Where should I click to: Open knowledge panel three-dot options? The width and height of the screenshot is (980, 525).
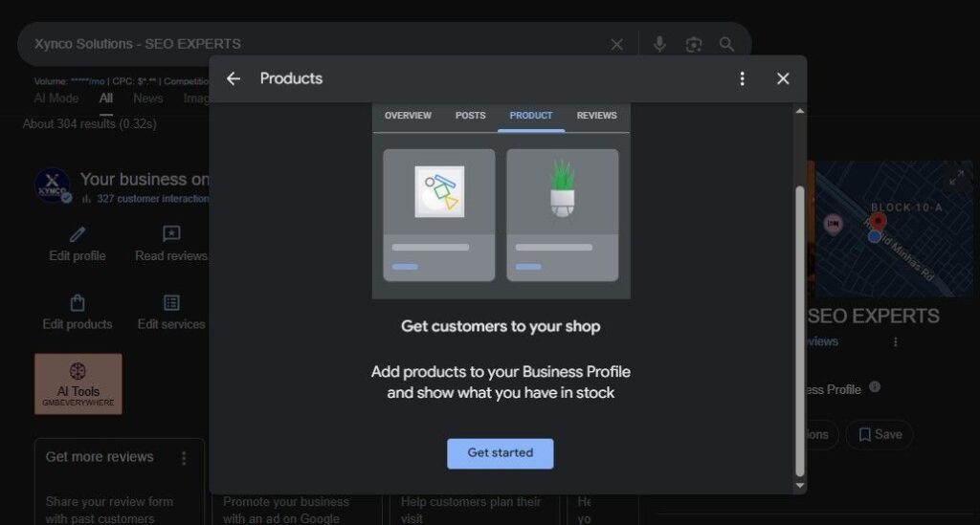[895, 342]
